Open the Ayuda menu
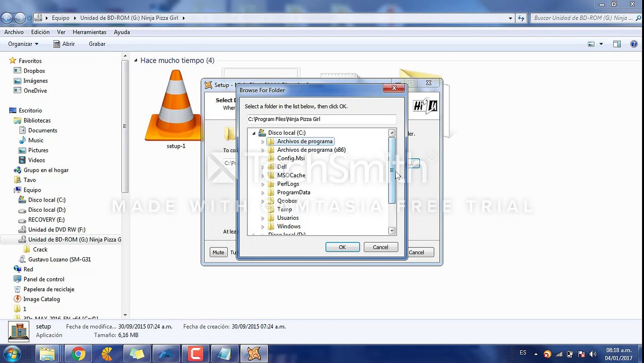The width and height of the screenshot is (644, 363). click(122, 32)
